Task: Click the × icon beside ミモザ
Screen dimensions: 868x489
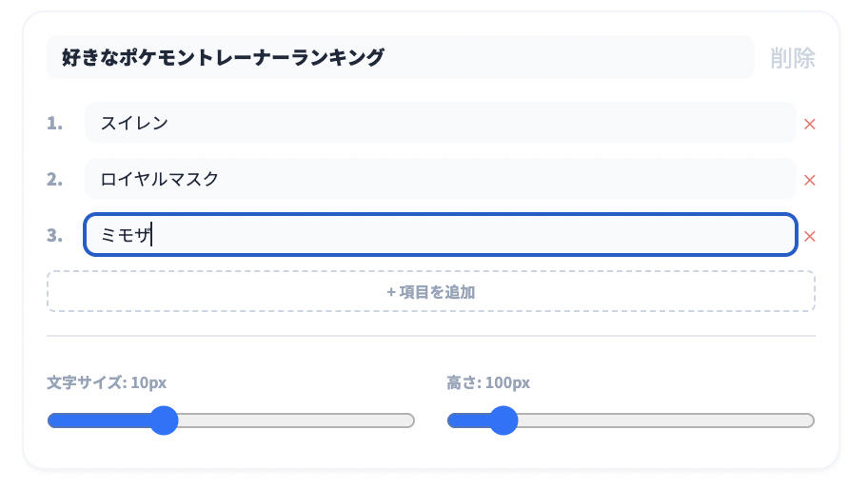Action: 810,236
